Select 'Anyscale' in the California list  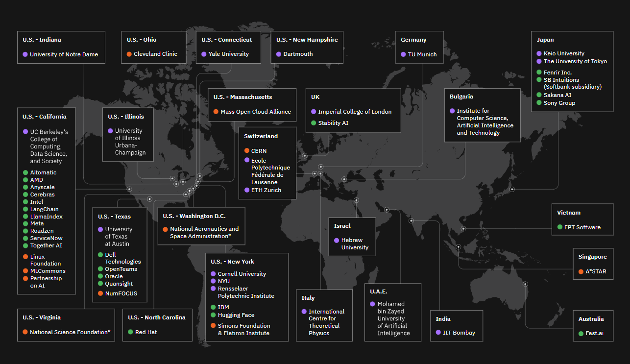[x=43, y=187]
